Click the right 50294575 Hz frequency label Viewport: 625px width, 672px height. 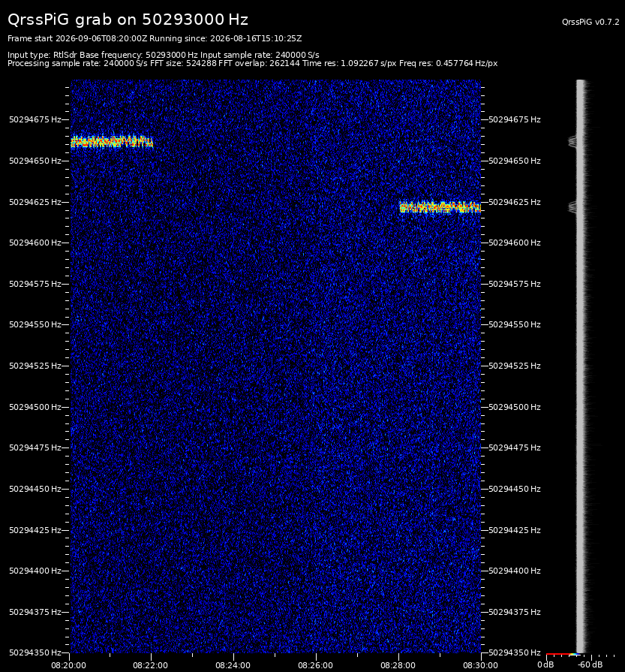coord(515,284)
